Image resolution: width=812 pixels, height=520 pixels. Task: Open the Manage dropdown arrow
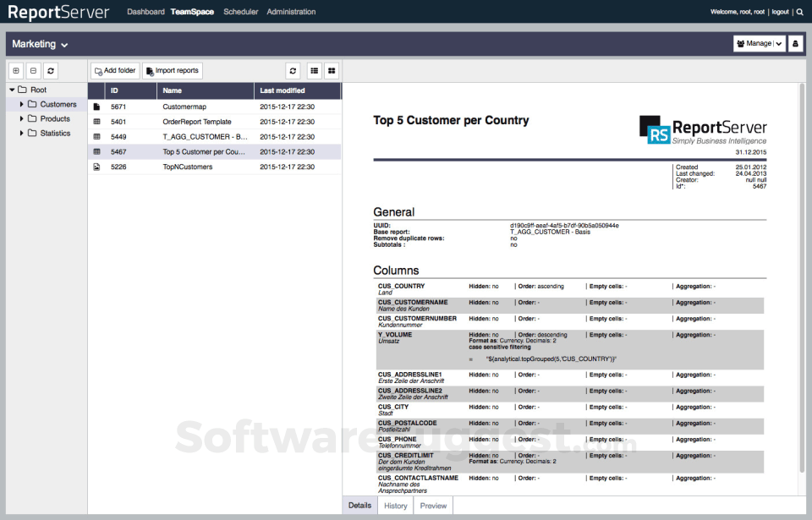778,43
